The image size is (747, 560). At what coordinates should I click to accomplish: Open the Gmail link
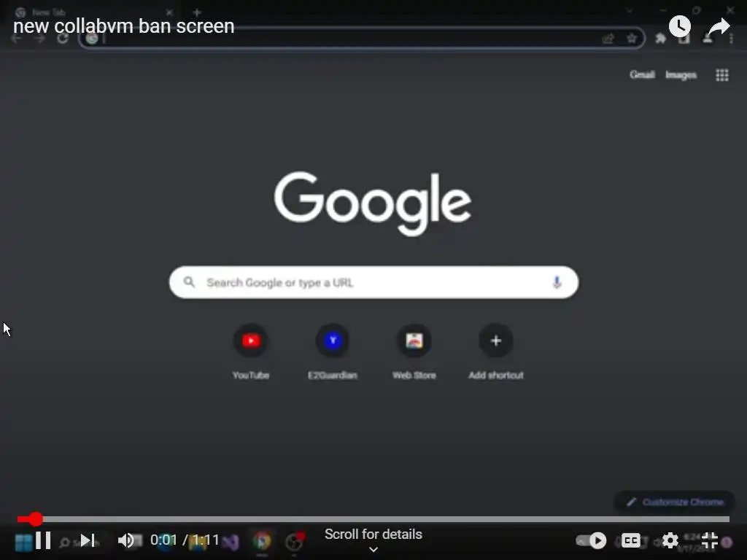pyautogui.click(x=642, y=75)
